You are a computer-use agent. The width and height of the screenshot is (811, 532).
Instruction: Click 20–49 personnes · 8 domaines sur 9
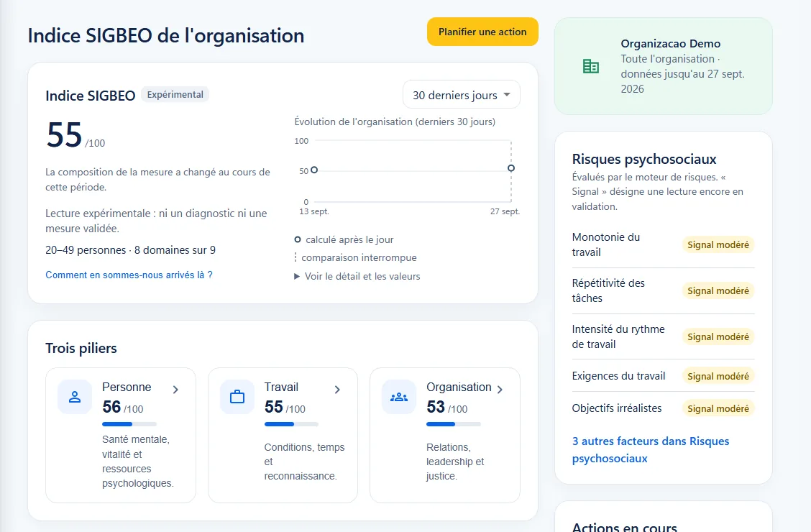point(130,250)
